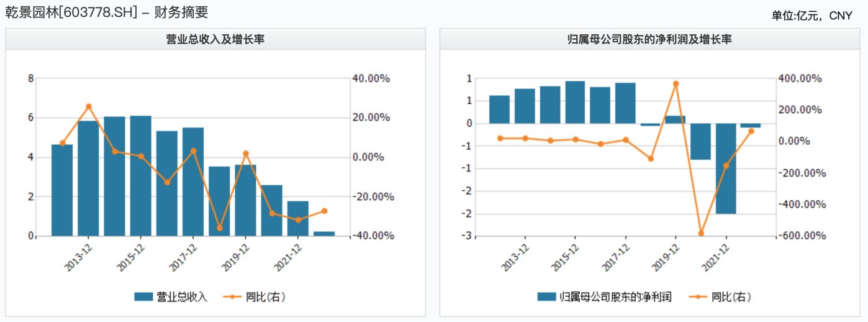Click the smallest revenue bar at the far right
Screen dimensions: 868x322
point(324,234)
